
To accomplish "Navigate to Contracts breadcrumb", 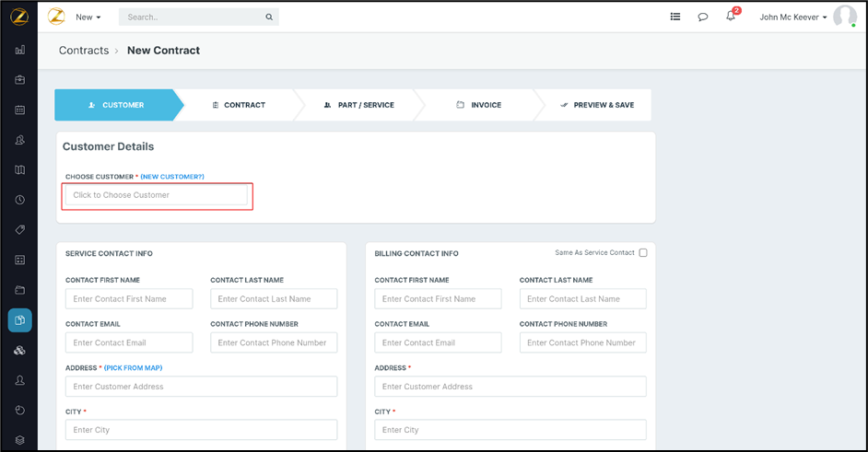I will click(x=84, y=51).
